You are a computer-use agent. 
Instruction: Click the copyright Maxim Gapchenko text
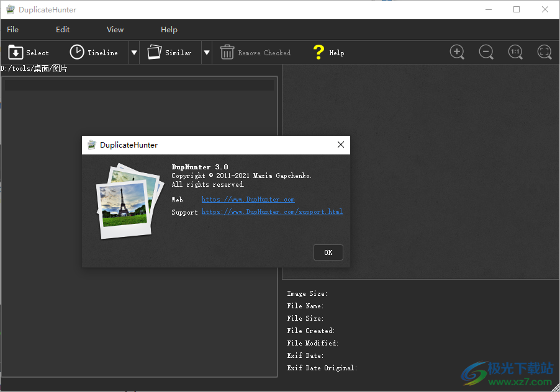(242, 176)
